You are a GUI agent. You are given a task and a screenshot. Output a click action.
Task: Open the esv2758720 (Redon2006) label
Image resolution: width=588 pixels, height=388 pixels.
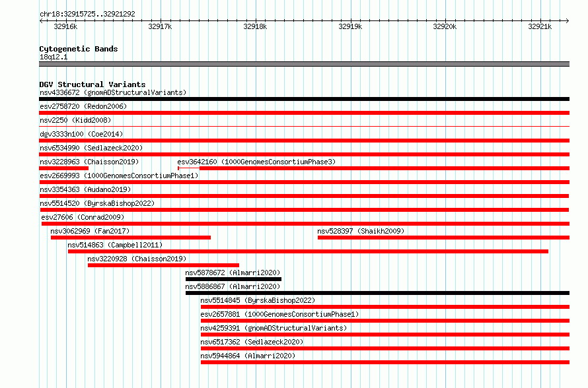(83, 106)
